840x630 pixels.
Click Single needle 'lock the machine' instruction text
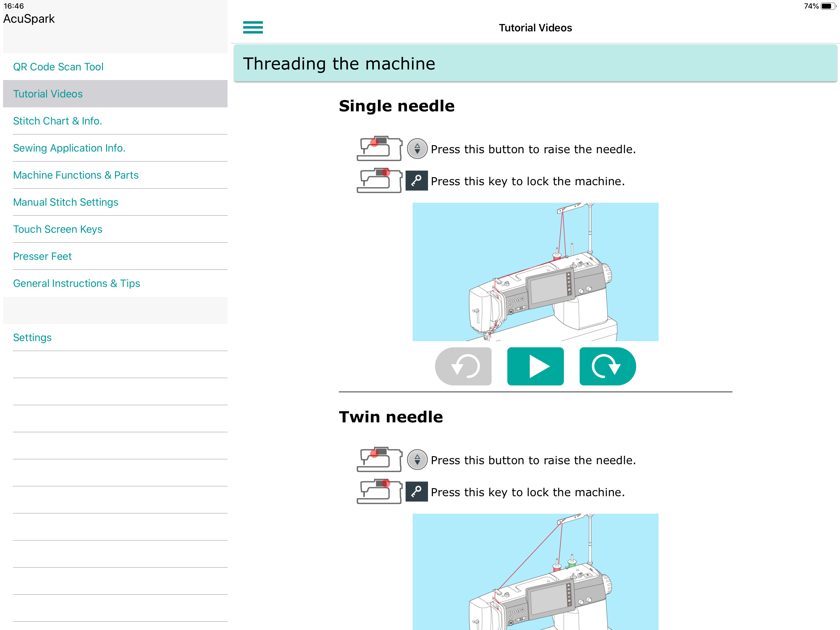528,181
